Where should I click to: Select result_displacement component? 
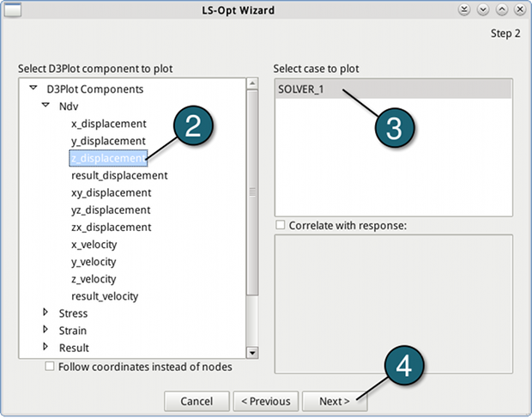(119, 175)
